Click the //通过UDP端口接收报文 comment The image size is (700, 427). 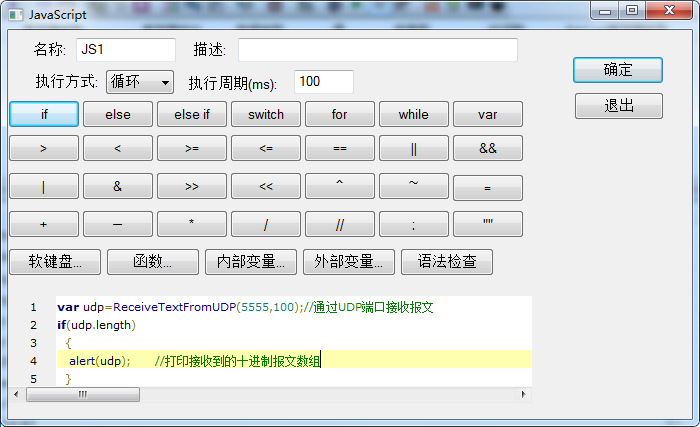point(369,307)
